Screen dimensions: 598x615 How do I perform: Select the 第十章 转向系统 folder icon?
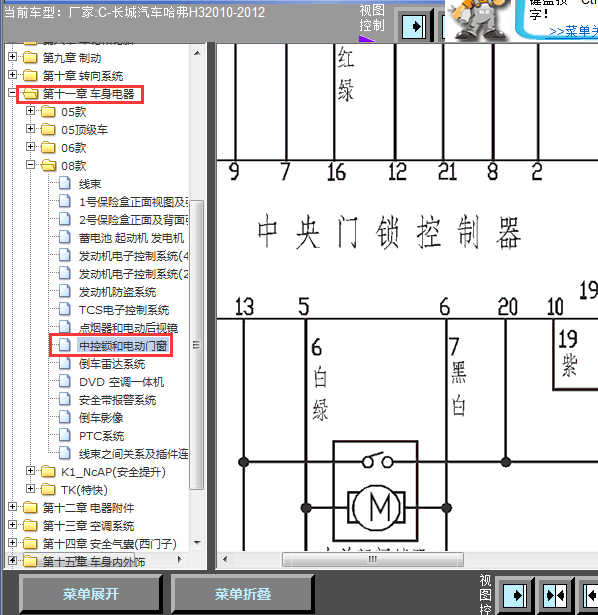pyautogui.click(x=30, y=75)
